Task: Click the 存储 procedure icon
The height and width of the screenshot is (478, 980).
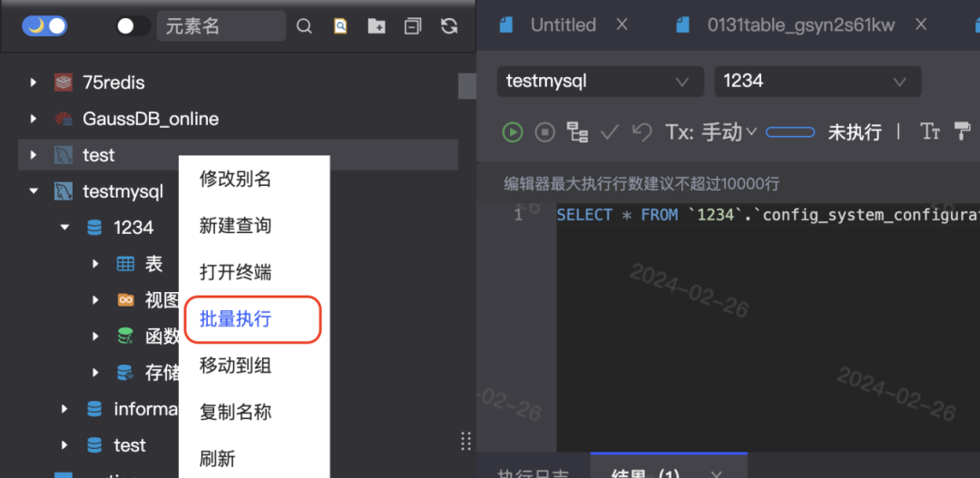Action: pos(125,373)
